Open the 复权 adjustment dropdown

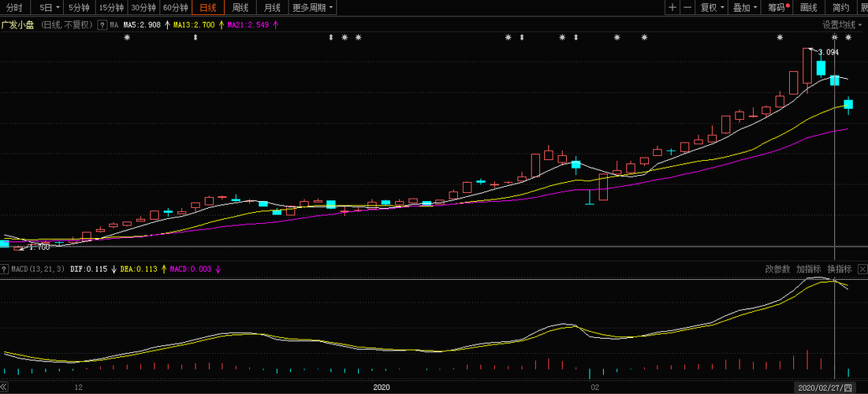click(x=712, y=8)
